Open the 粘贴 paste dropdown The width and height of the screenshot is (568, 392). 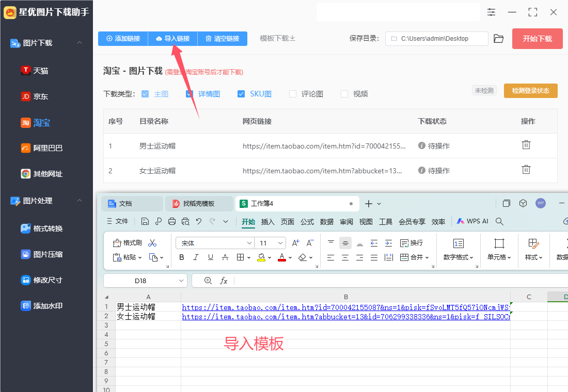pos(140,257)
